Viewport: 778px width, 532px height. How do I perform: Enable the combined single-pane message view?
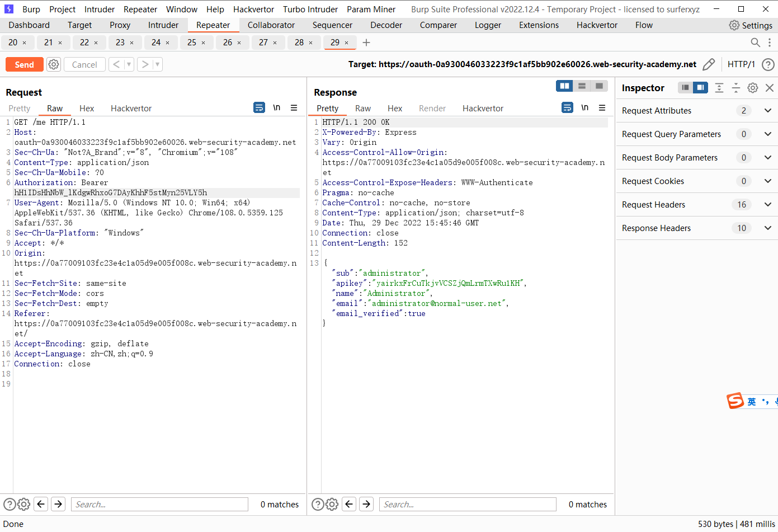pyautogui.click(x=600, y=86)
